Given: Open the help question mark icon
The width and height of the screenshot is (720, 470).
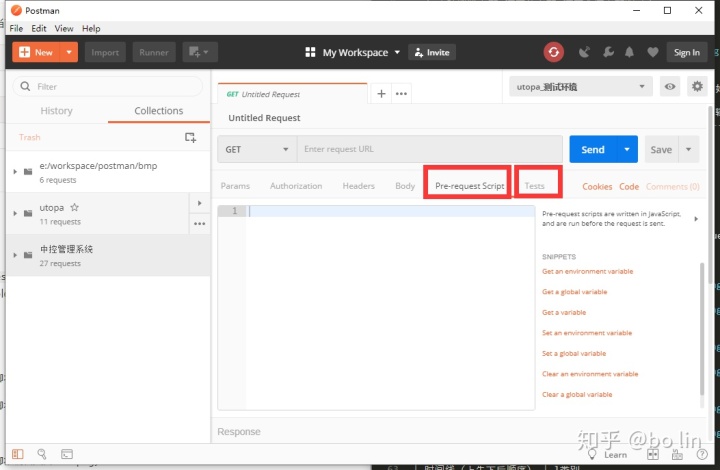Looking at the screenshot, I should click(x=702, y=454).
